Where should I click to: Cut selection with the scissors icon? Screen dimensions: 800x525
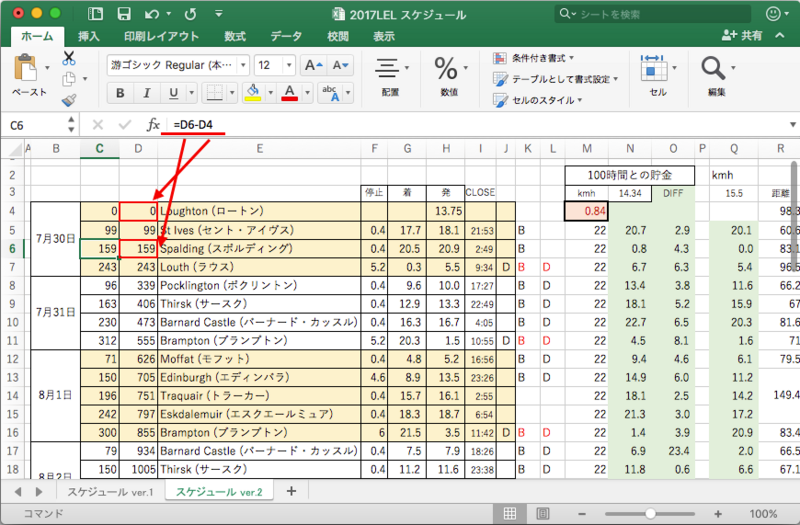coord(69,58)
